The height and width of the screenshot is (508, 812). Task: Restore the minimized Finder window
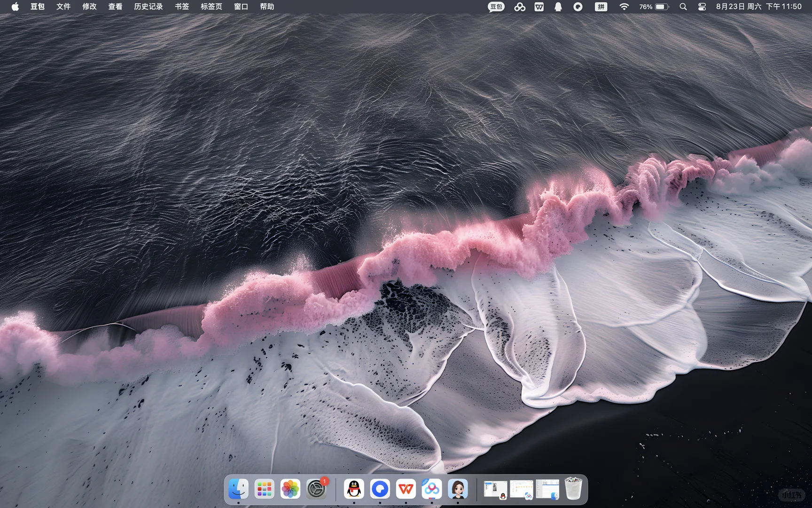tap(547, 490)
